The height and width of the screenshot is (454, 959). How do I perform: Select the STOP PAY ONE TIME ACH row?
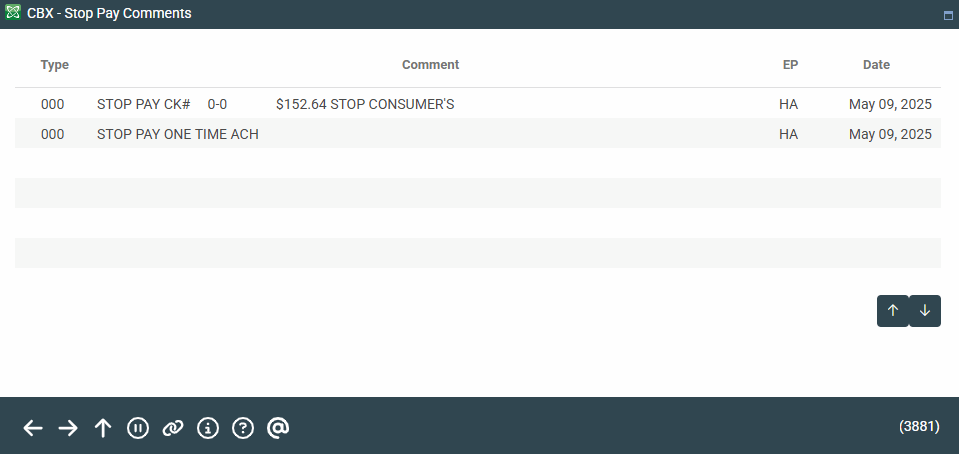178,134
